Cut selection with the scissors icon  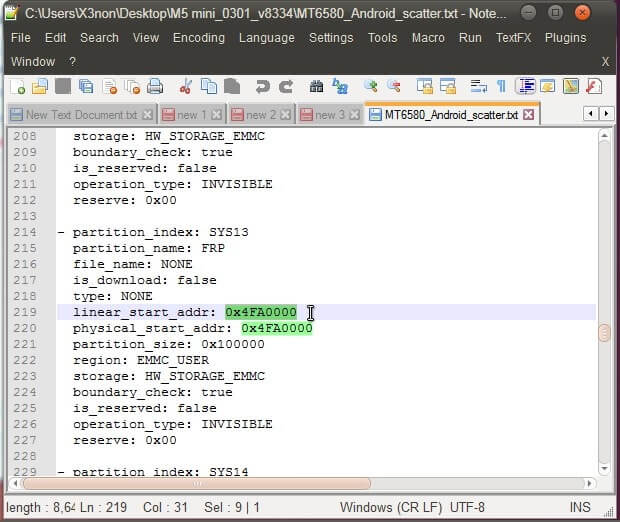[x=185, y=86]
